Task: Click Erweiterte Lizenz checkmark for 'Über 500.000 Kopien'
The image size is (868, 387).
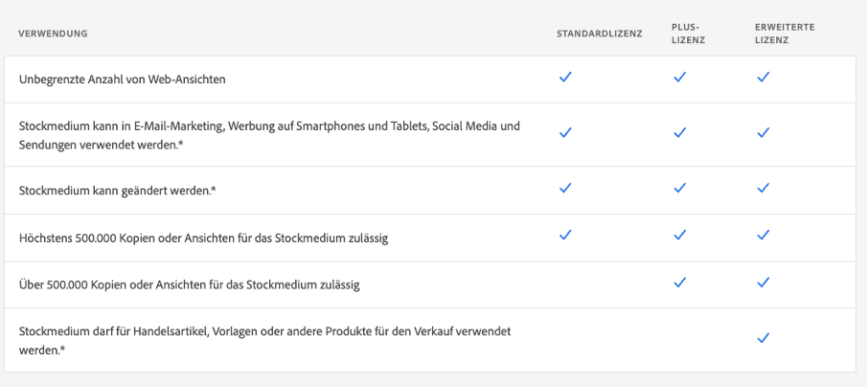Action: (763, 283)
